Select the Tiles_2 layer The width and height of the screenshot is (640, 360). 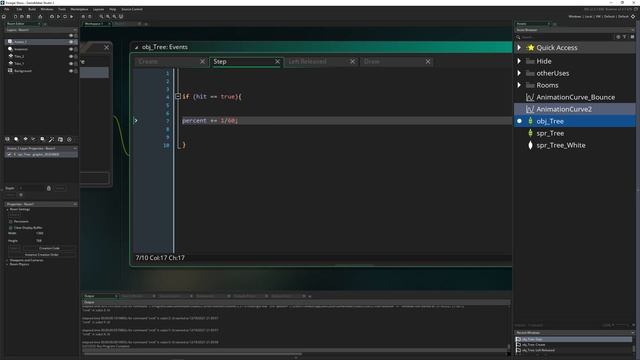[41, 56]
